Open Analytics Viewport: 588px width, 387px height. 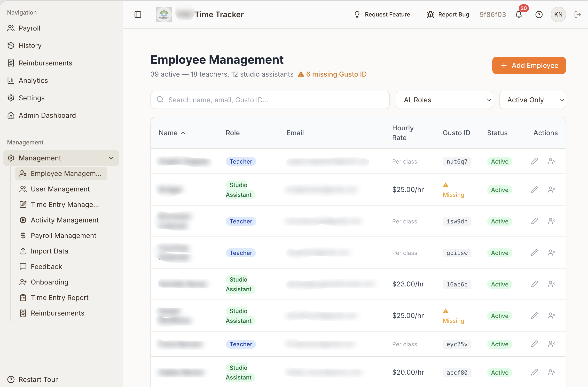[27, 80]
